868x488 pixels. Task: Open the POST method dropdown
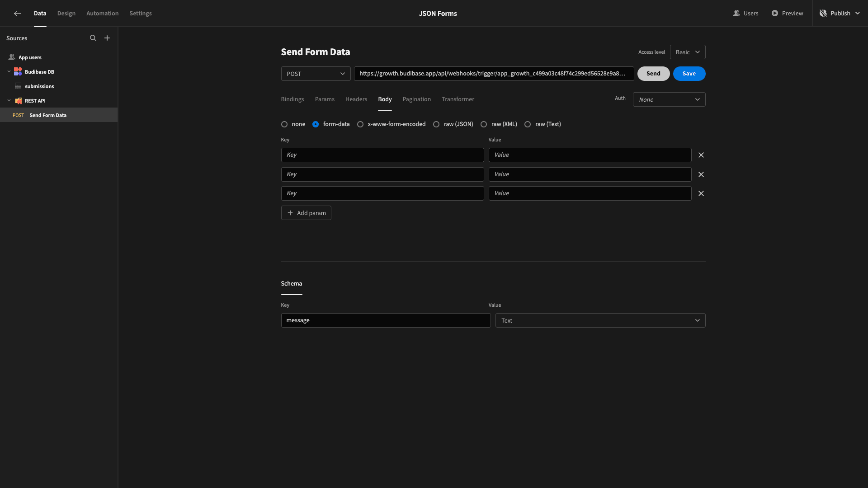click(x=316, y=74)
